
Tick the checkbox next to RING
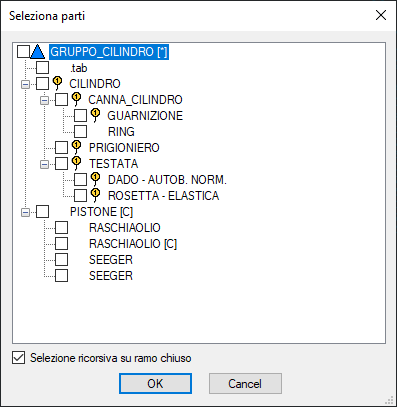pos(81,132)
